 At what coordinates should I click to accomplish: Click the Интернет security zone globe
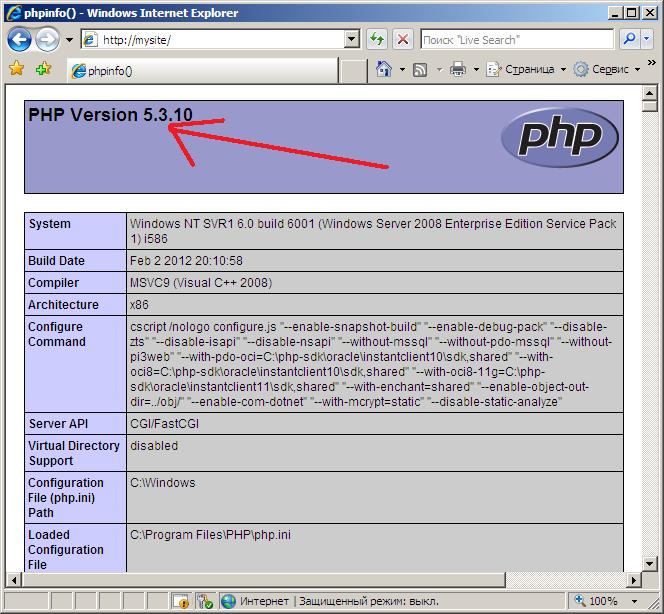[228, 601]
